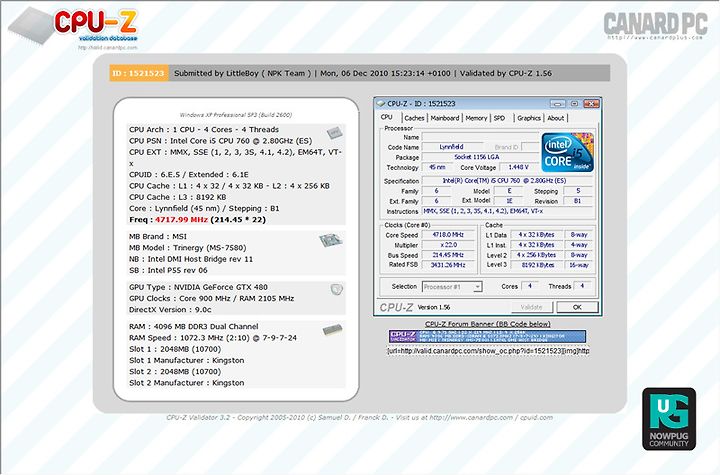This screenshot has width=720, height=475.
Task: Open the Processor #1 selection dropdown
Action: (452, 287)
